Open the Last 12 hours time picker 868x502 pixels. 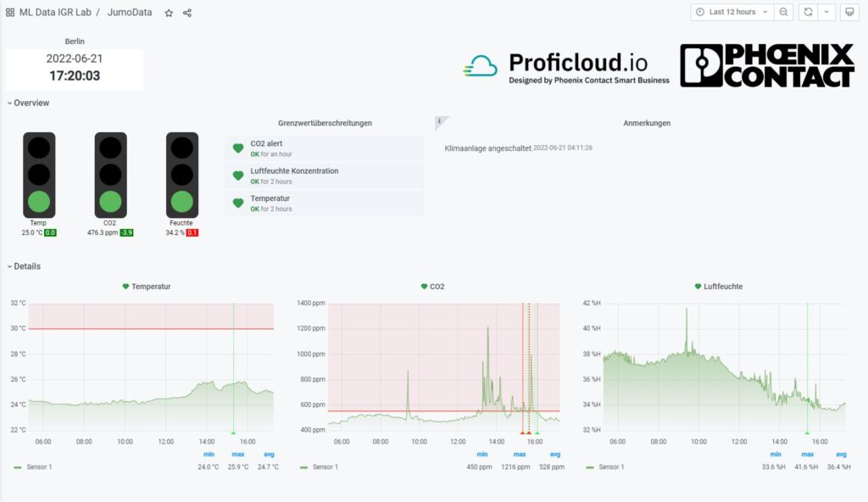tap(732, 12)
